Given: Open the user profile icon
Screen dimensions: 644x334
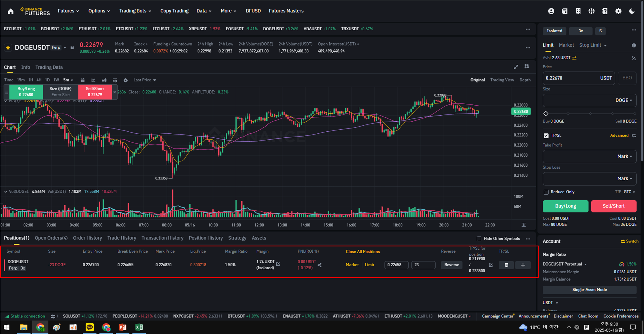Looking at the screenshot, I should point(551,11).
